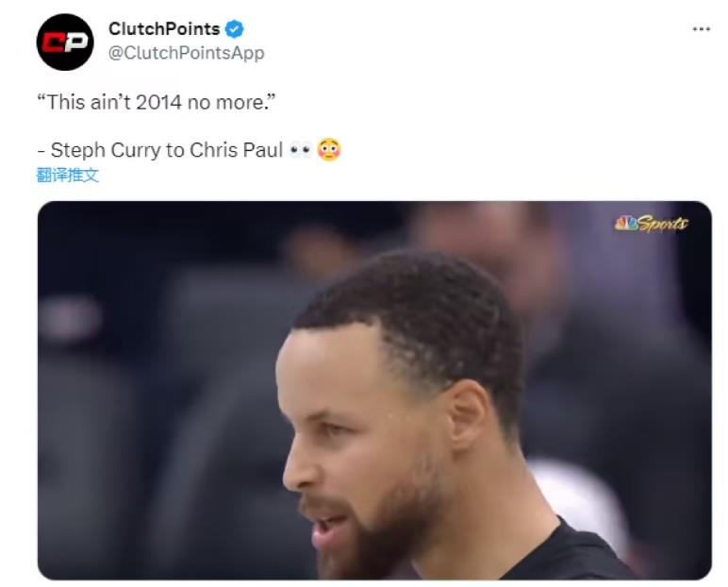Open the three-dot more options menu
Image resolution: width=728 pixels, height=587 pixels.
tap(701, 29)
